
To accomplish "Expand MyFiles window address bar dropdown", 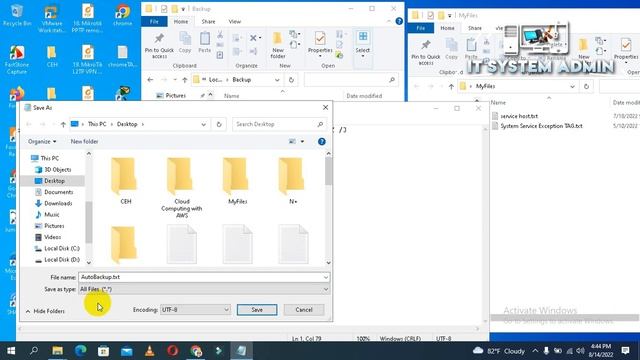I will (x=572, y=87).
